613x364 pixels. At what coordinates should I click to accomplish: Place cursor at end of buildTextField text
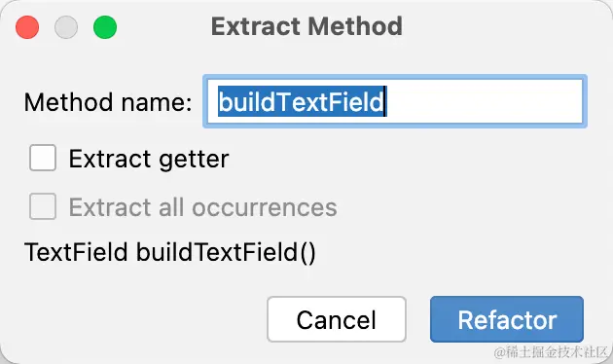click(385, 101)
